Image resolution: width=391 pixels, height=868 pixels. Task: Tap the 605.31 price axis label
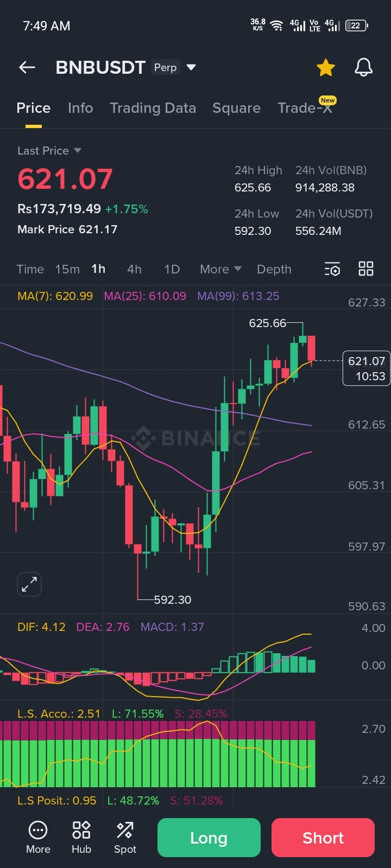pyautogui.click(x=367, y=486)
